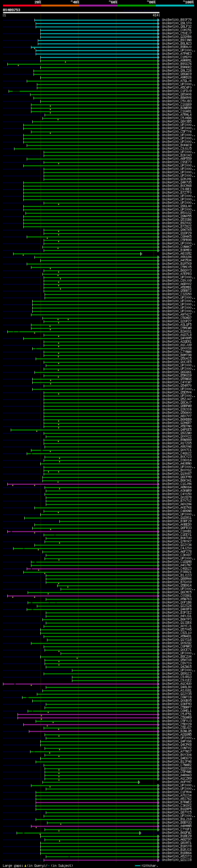Click the red 20% identity color bar

22,6
